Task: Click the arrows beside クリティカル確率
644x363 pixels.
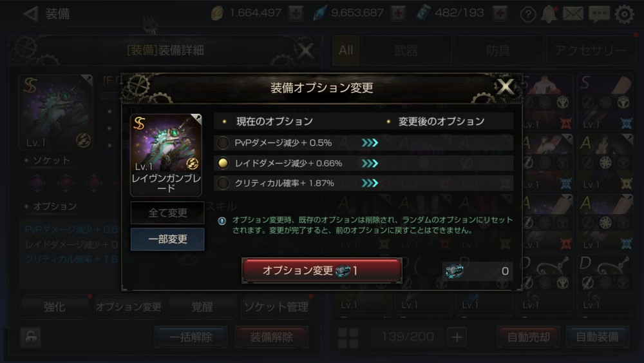Action: pyautogui.click(x=370, y=183)
